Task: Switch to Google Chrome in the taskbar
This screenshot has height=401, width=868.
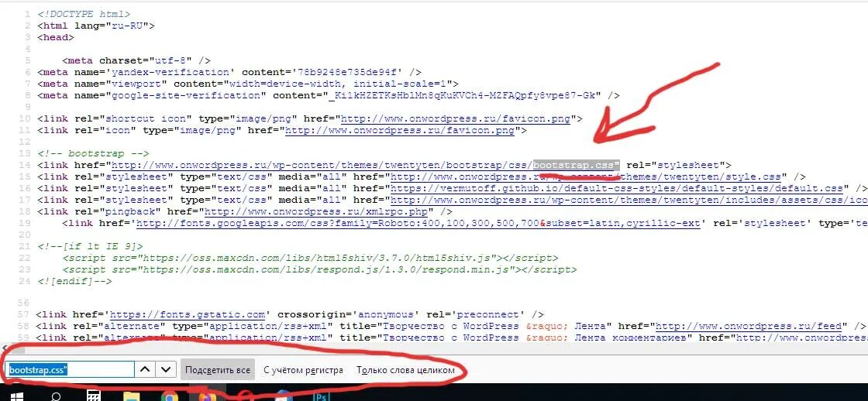Action: coord(170,396)
